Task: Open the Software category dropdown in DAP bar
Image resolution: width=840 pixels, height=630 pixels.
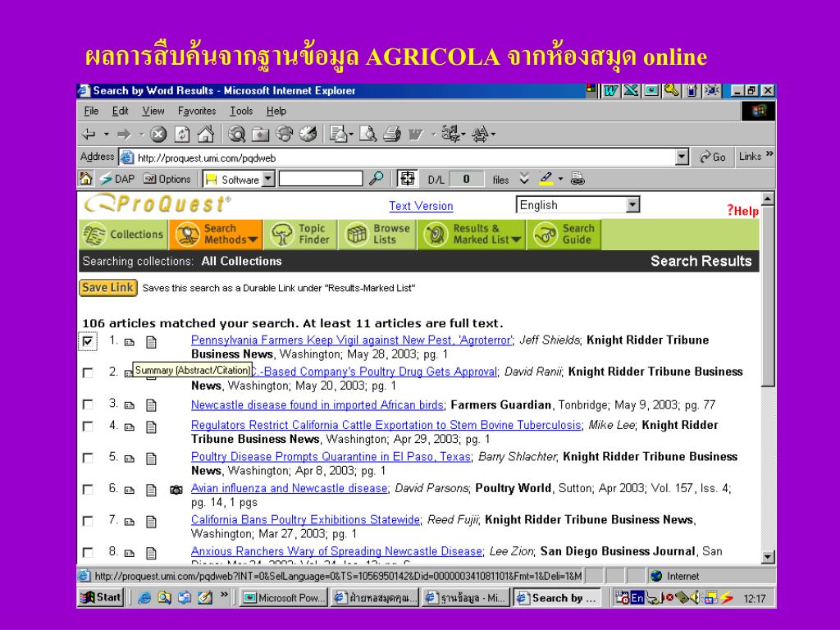Action: pos(268,179)
